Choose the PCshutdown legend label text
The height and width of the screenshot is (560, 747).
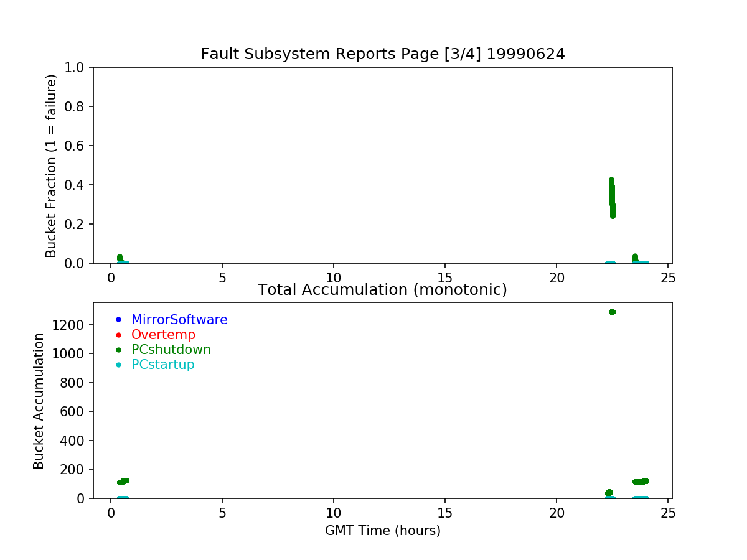pos(171,350)
